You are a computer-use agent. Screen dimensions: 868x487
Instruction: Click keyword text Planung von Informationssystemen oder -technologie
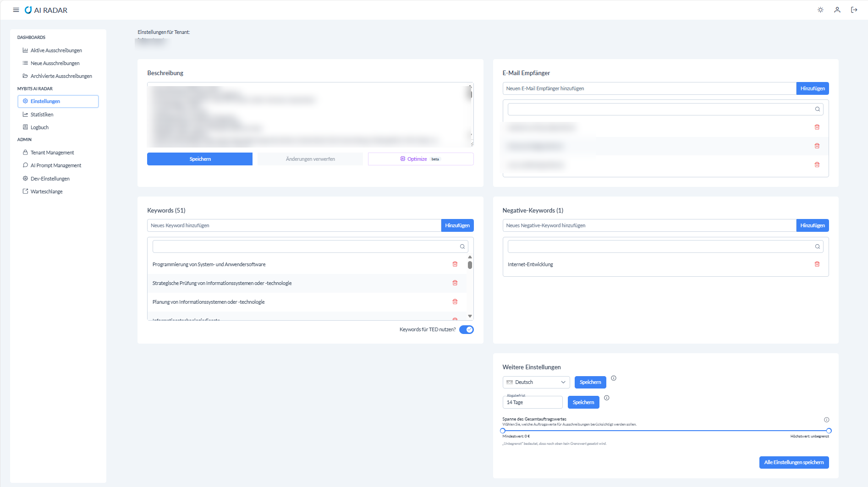tap(209, 302)
